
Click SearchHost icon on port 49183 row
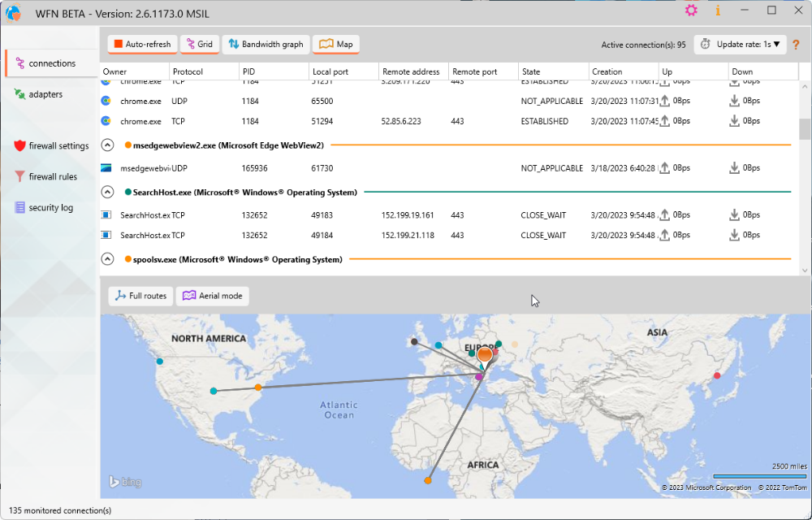pyautogui.click(x=106, y=215)
